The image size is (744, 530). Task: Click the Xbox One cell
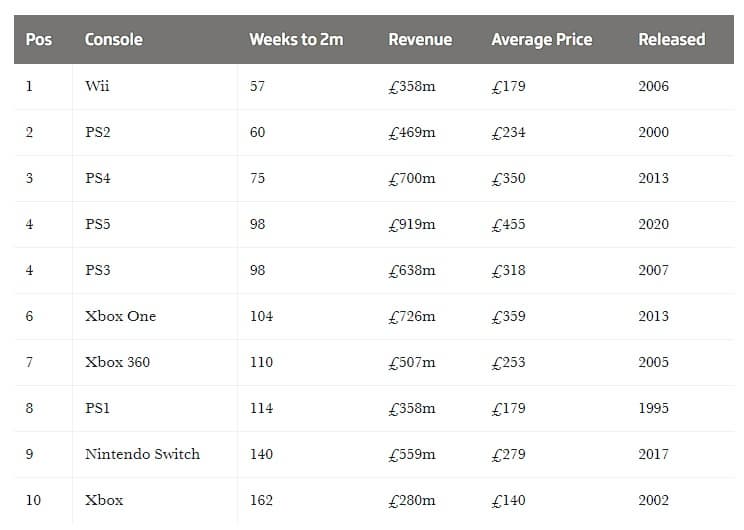point(120,316)
